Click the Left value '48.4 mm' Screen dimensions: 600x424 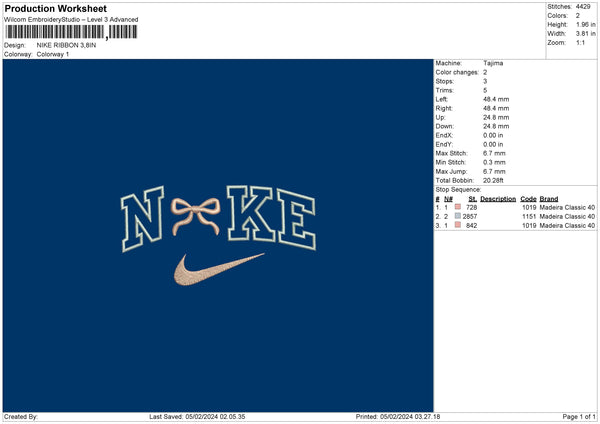tap(496, 99)
